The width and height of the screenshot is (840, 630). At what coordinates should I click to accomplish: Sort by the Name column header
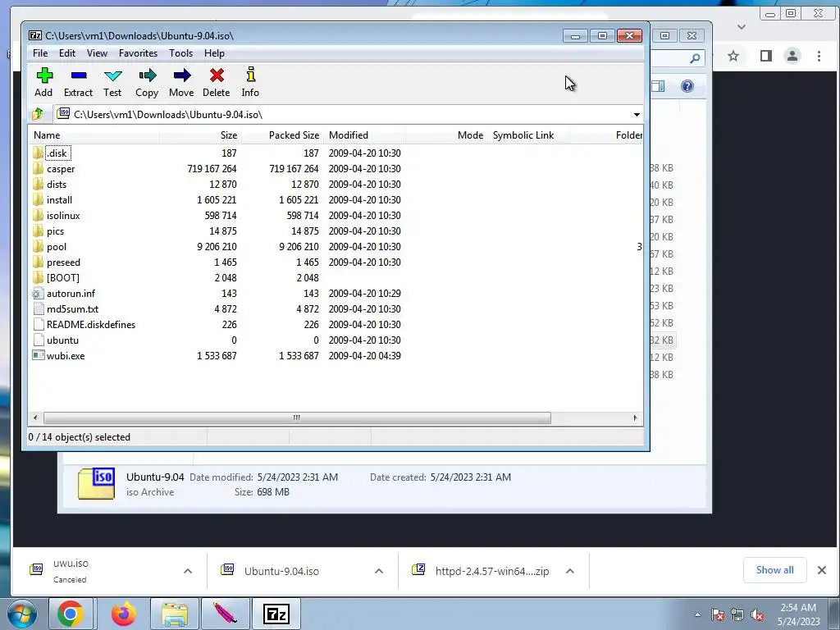94,135
